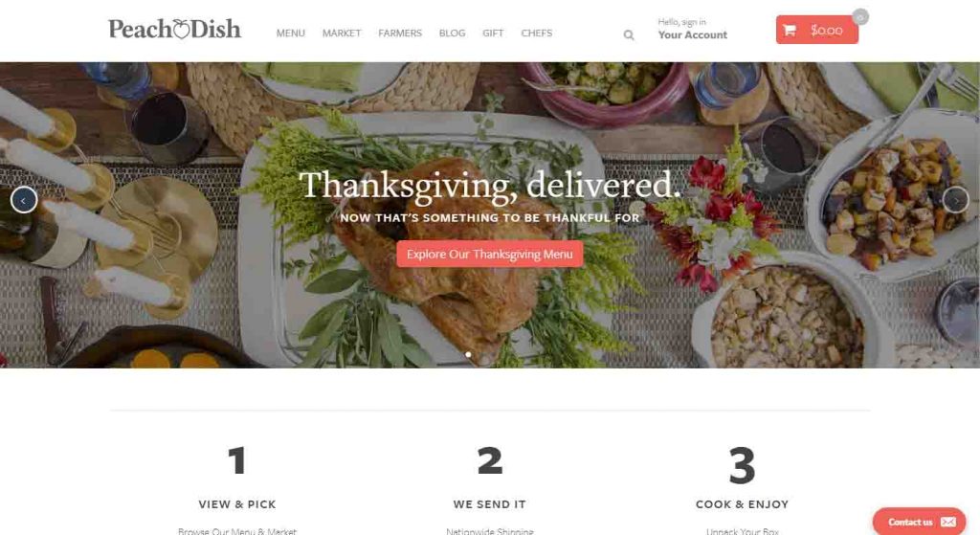Open the shopping cart icon
This screenshot has height=535, width=980.
click(x=790, y=30)
